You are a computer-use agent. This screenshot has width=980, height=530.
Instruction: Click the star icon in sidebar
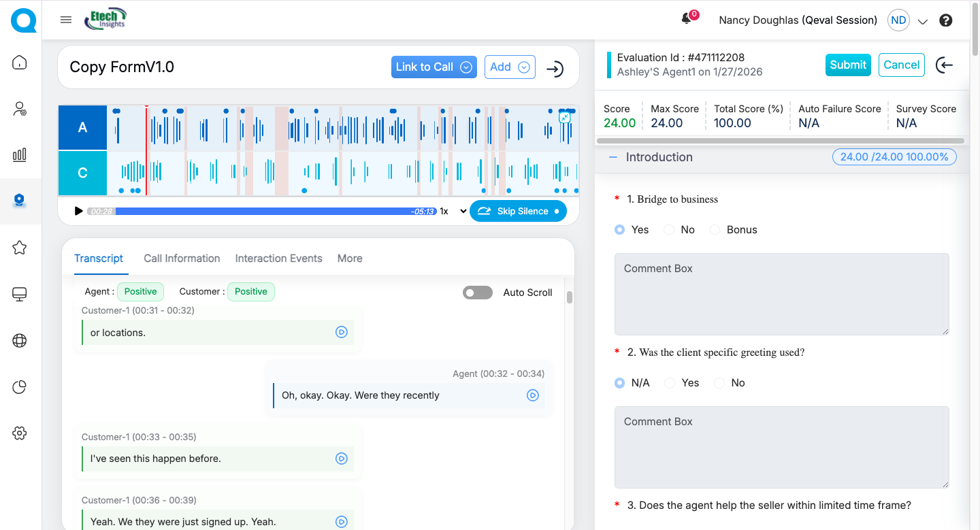click(20, 247)
